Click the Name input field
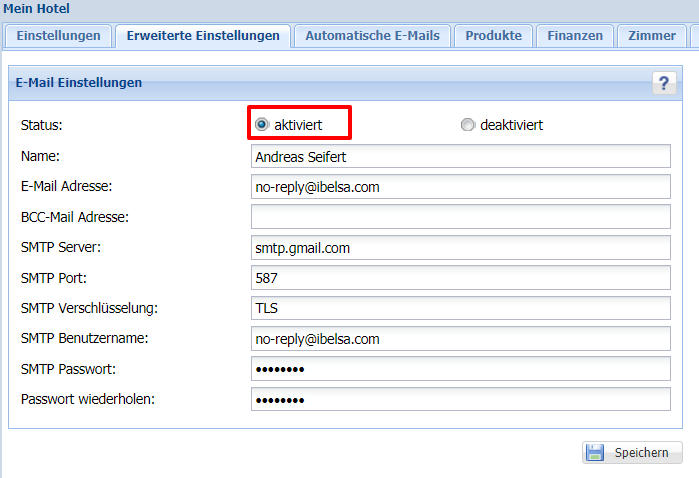This screenshot has width=699, height=478. point(460,157)
